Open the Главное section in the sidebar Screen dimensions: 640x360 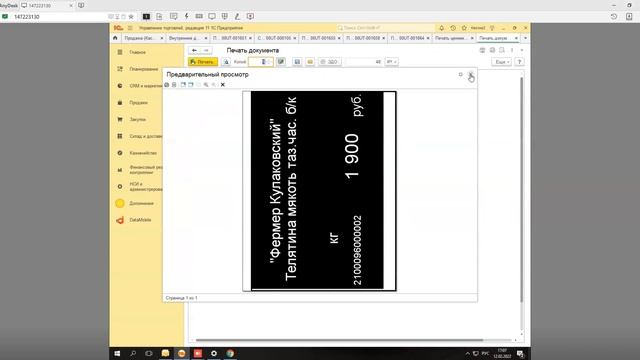tap(137, 52)
